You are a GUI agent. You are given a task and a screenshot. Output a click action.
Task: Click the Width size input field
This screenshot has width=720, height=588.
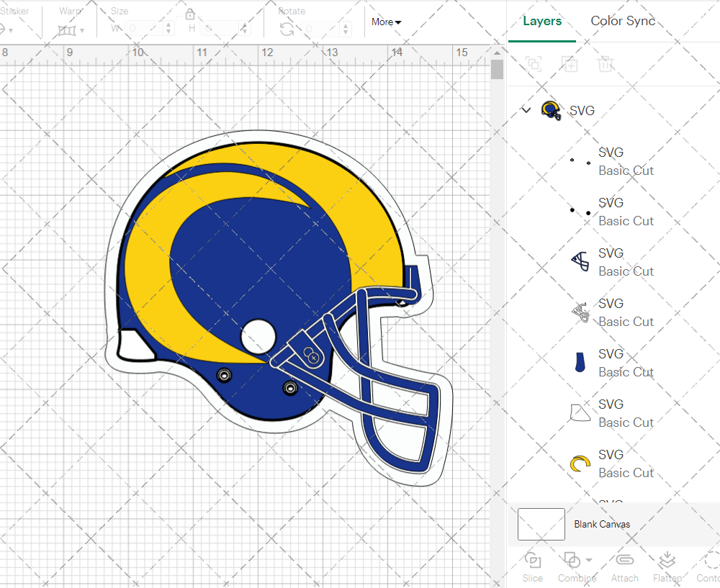pos(144,29)
